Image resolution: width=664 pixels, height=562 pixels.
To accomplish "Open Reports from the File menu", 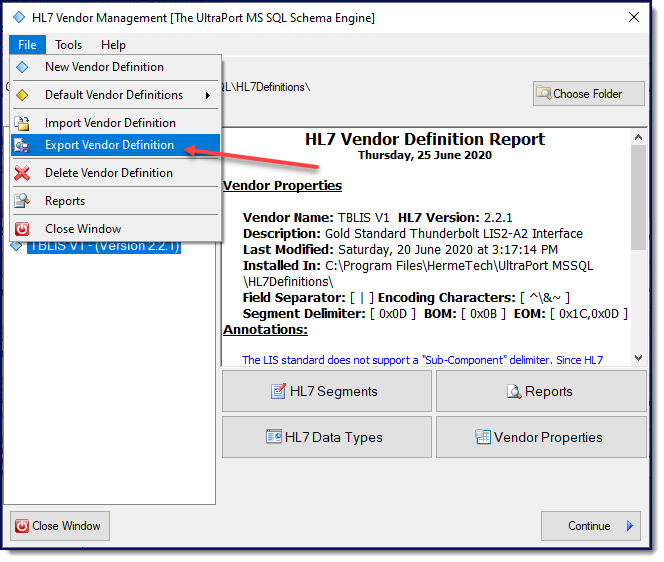I will (x=116, y=201).
